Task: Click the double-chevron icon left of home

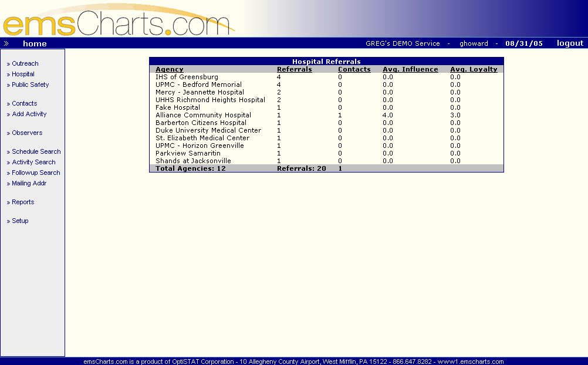Action: (6, 43)
